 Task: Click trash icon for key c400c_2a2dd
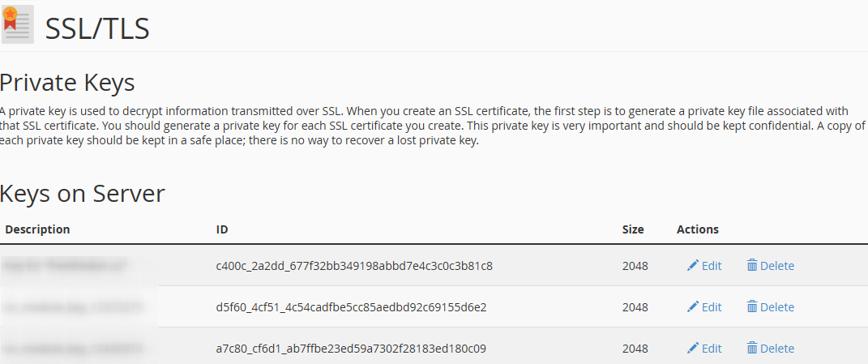click(x=752, y=265)
